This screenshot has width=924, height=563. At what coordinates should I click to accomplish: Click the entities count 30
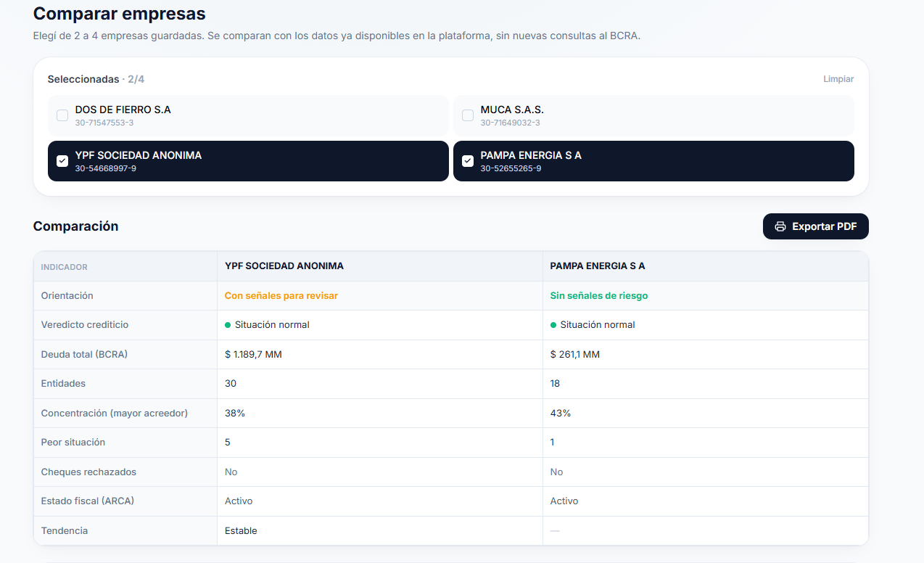click(x=231, y=383)
